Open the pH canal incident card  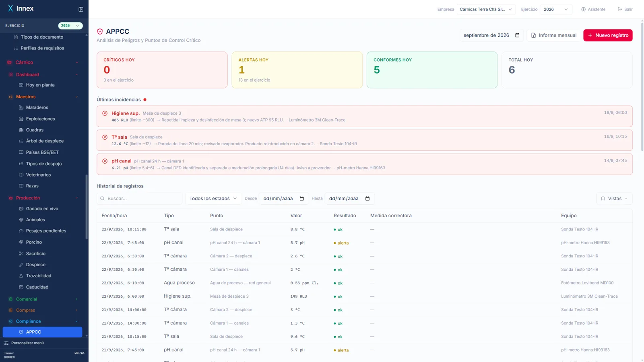[x=364, y=164]
